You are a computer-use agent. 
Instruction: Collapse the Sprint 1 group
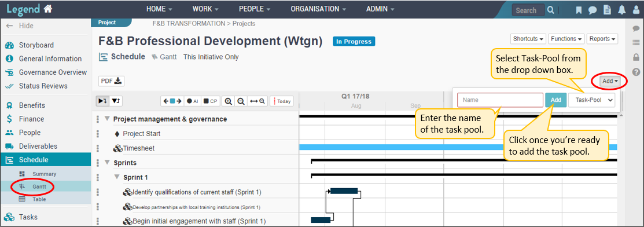(x=117, y=177)
